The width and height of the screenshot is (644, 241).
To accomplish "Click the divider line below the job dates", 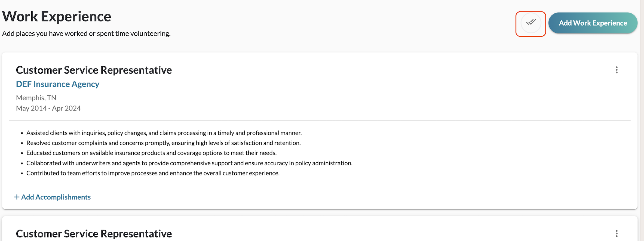I will (320, 120).
